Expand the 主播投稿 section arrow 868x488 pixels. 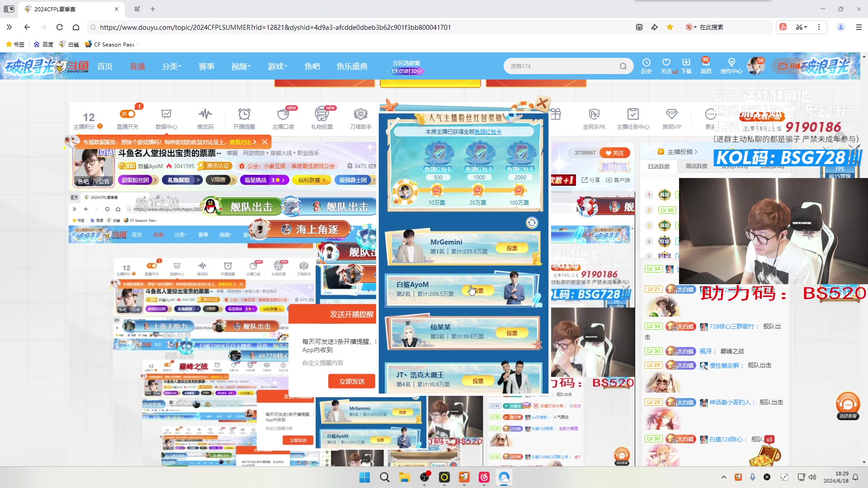click(696, 152)
